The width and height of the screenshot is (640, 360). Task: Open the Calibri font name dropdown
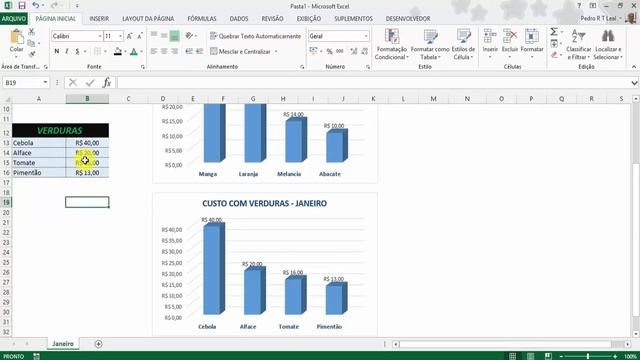tap(100, 36)
